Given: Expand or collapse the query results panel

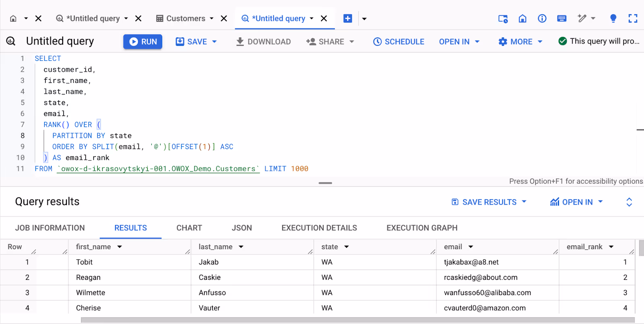Looking at the screenshot, I should [x=629, y=202].
